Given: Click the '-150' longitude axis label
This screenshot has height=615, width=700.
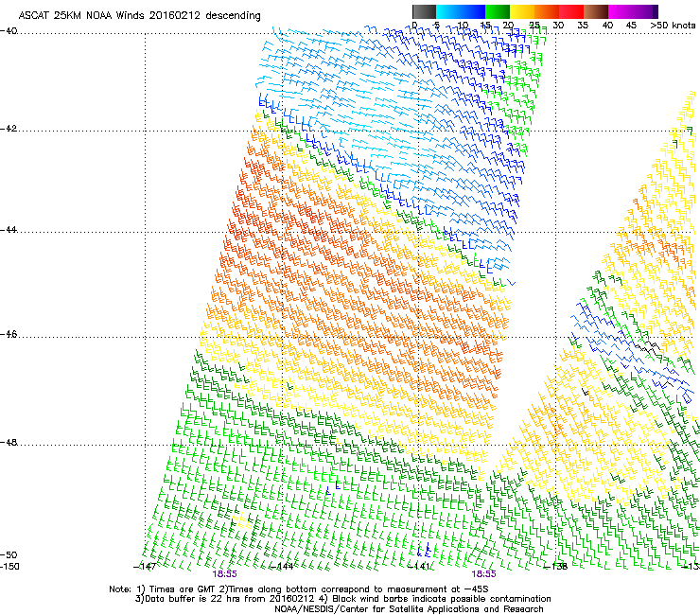Looking at the screenshot, I should 9,567.
